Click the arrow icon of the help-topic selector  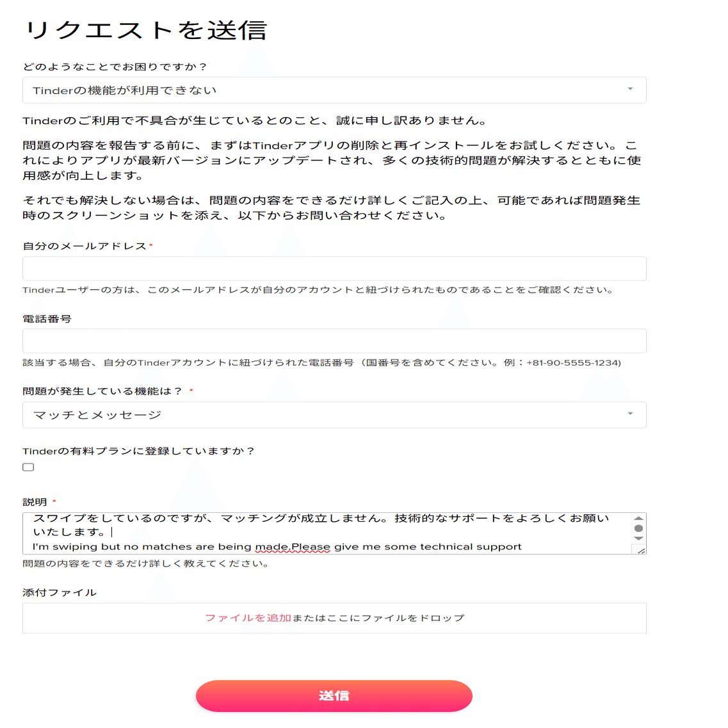[630, 88]
